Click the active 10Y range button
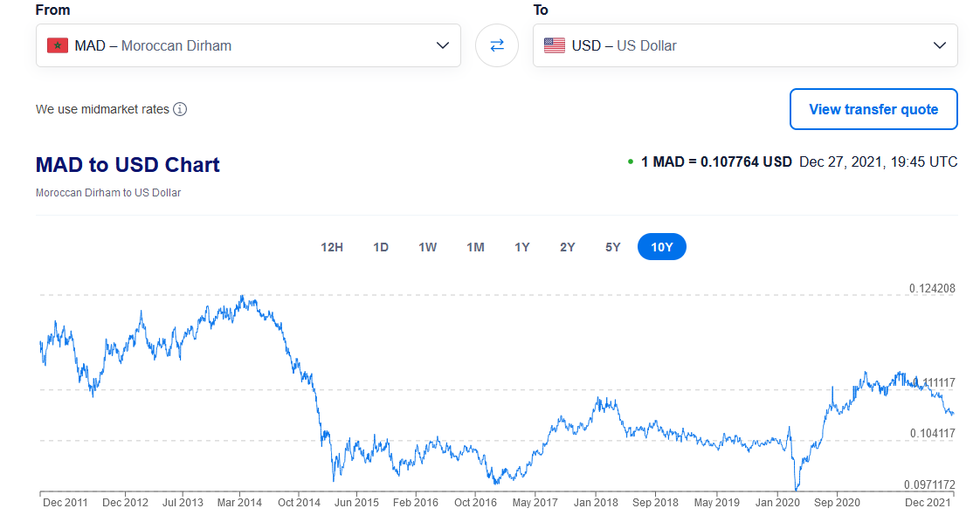This screenshot has height=522, width=980. coord(662,247)
